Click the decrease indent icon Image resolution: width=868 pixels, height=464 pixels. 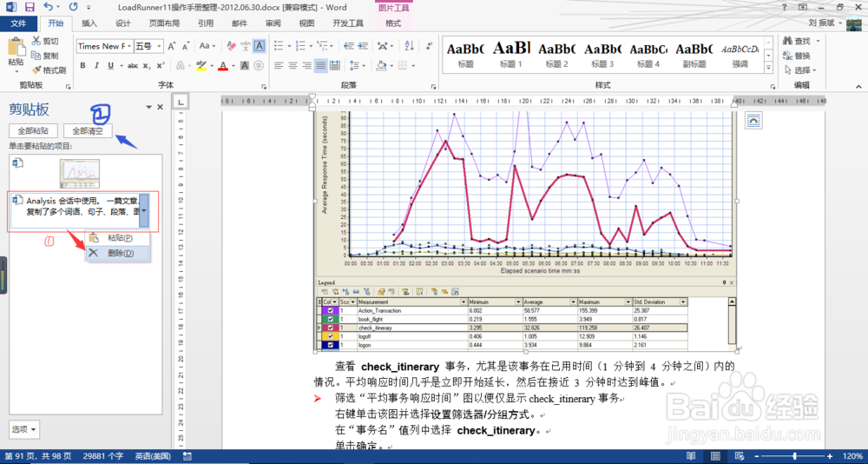(349, 46)
